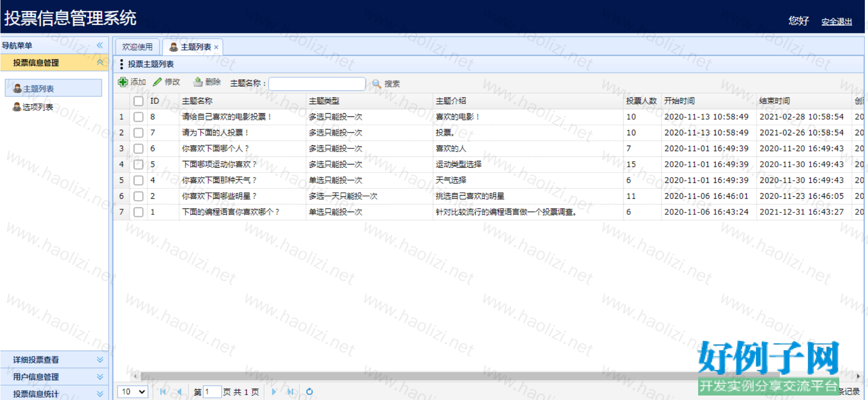
Task: Refresh the table with the reload icon
Action: (309, 392)
